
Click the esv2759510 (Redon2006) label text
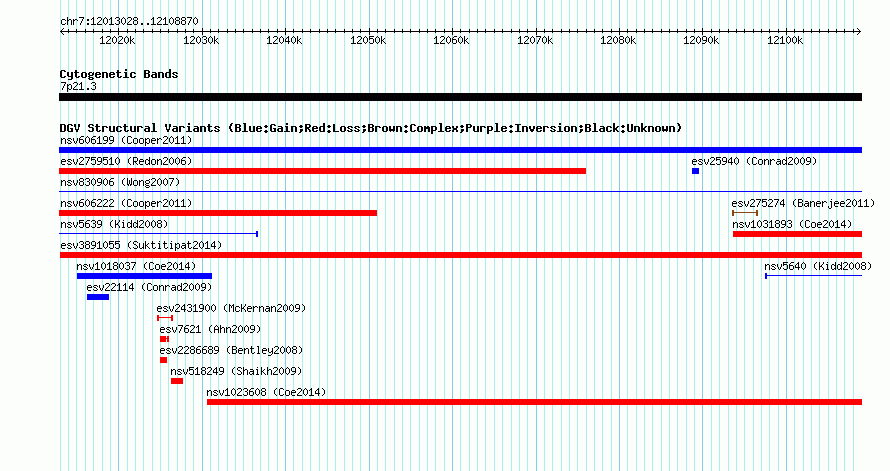126,161
